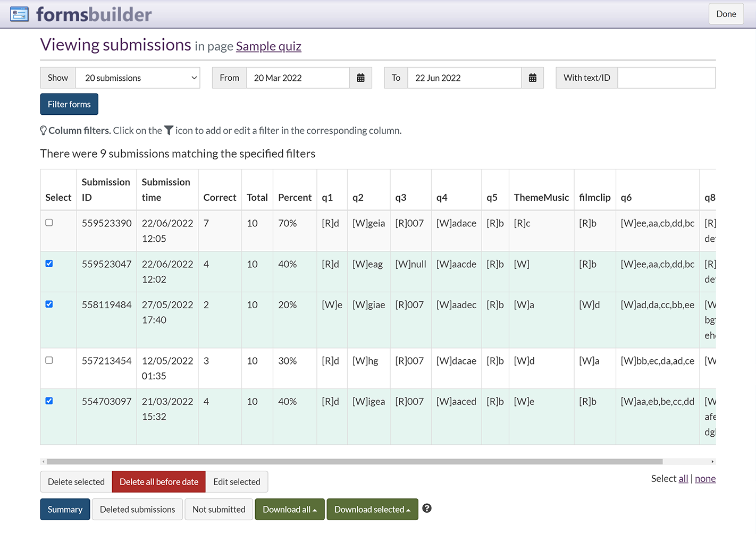Open the From date calendar picker
This screenshot has width=756, height=534.
tap(360, 78)
